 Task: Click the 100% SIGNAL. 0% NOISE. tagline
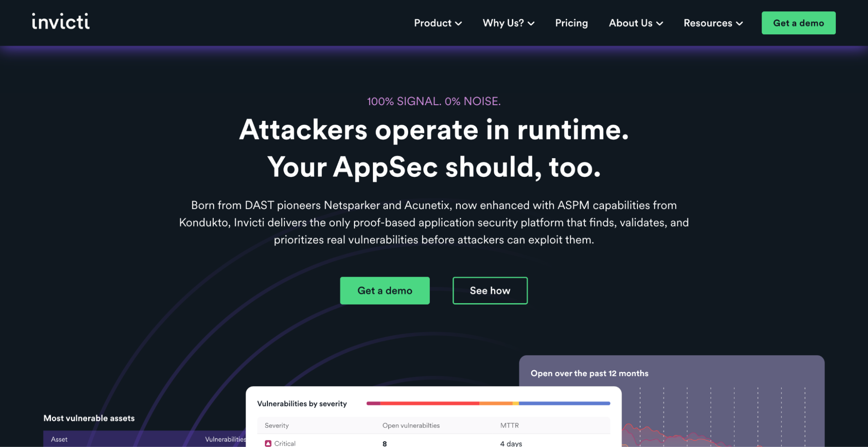(x=434, y=101)
